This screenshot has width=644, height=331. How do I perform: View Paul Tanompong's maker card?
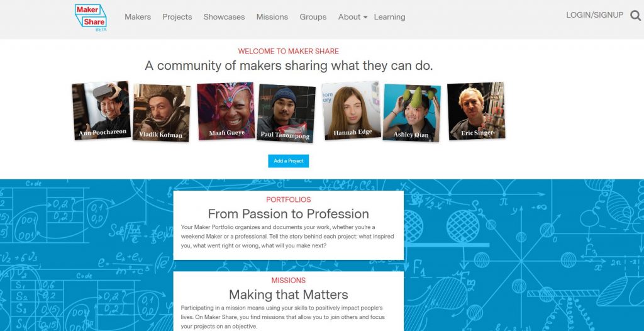286,113
